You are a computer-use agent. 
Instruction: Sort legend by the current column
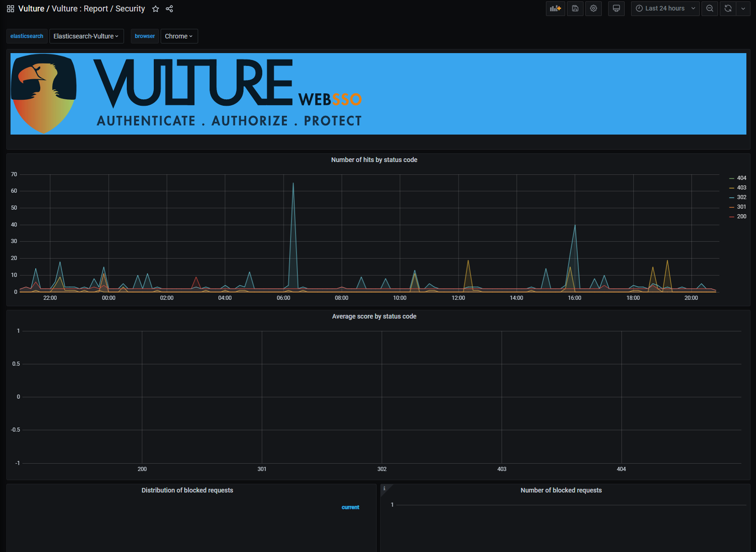350,507
